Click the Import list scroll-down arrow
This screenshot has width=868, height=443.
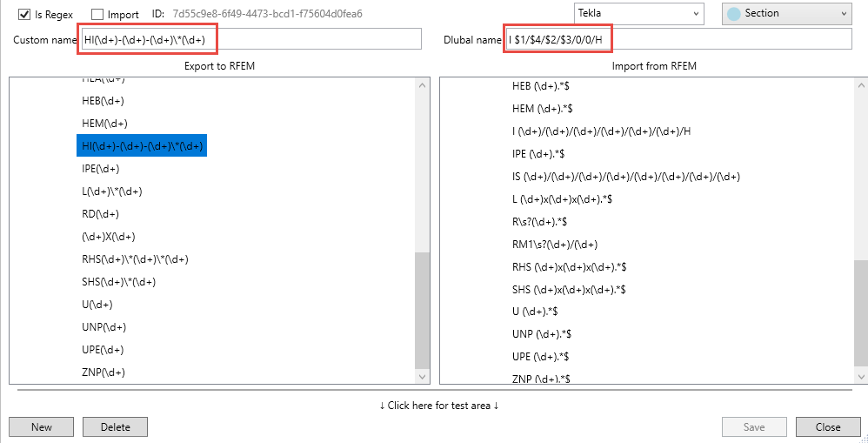tap(861, 377)
